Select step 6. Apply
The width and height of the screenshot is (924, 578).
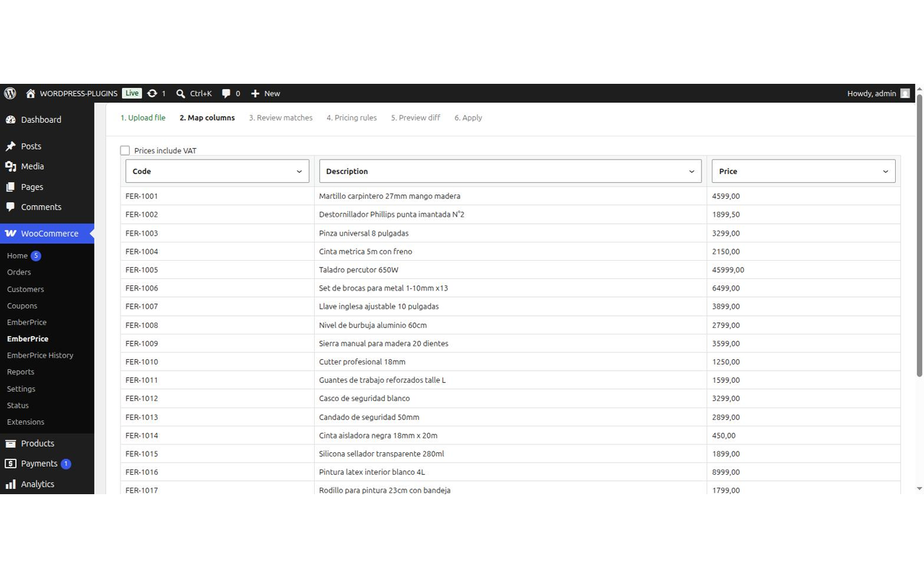[x=468, y=118]
